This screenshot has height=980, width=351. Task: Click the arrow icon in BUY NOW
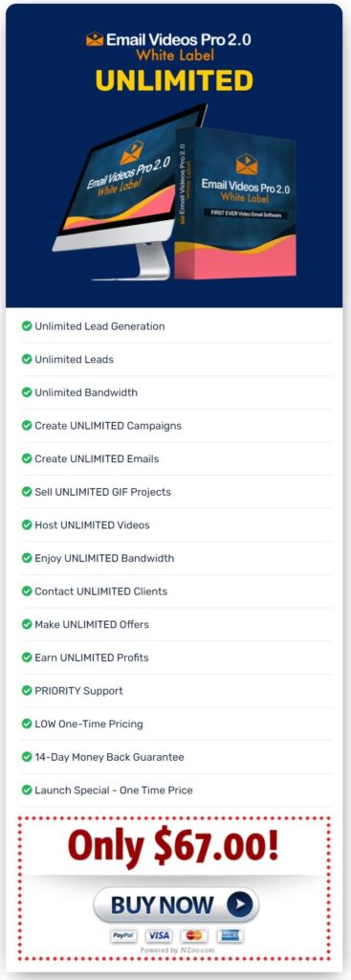(239, 903)
